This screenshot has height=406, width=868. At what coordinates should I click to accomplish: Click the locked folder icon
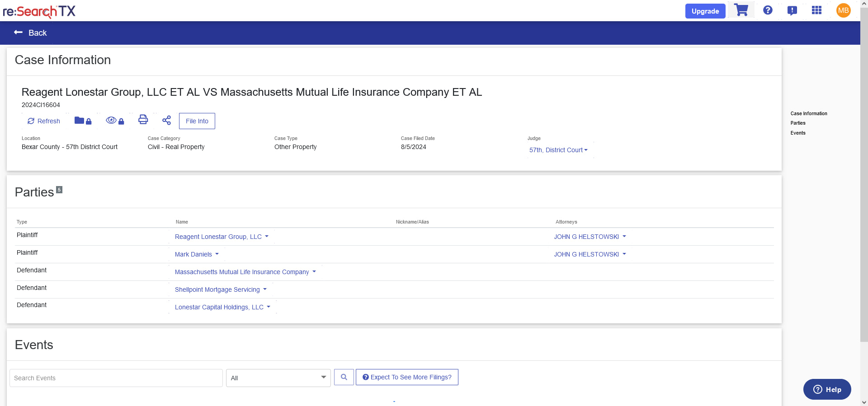[83, 121]
